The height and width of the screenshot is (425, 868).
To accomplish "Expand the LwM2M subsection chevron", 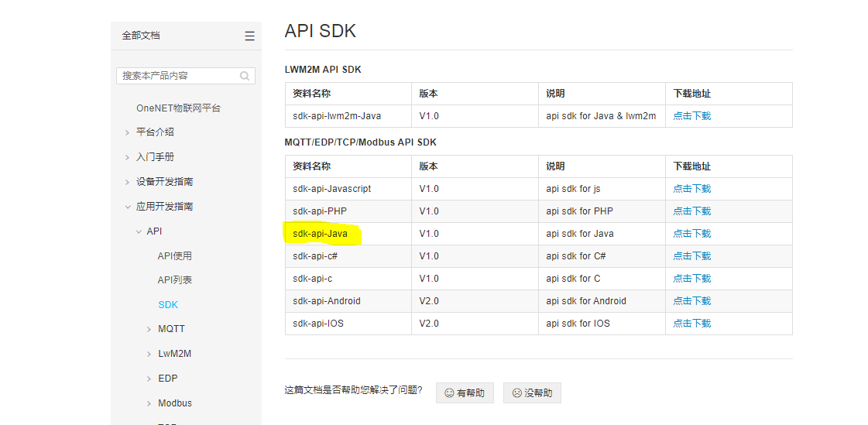I will coord(149,355).
